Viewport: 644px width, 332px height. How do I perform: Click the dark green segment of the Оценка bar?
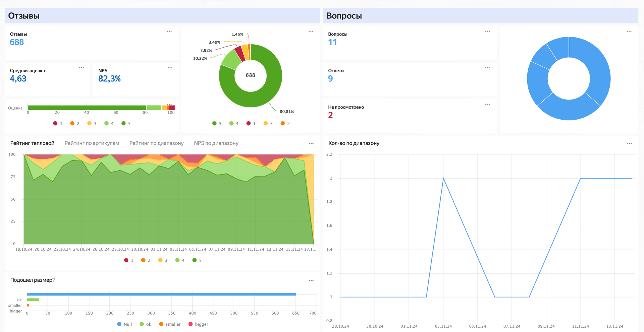point(87,108)
